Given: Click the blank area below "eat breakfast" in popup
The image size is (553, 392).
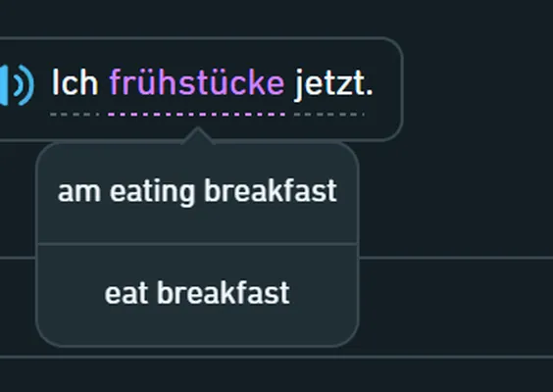Looking at the screenshot, I should tap(197, 326).
